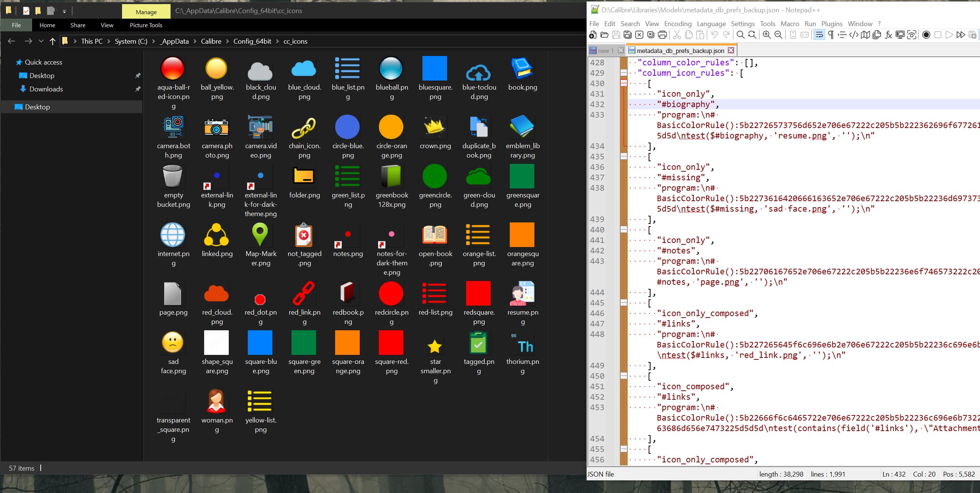
Task: Click the Open File folder icon
Action: click(x=604, y=35)
